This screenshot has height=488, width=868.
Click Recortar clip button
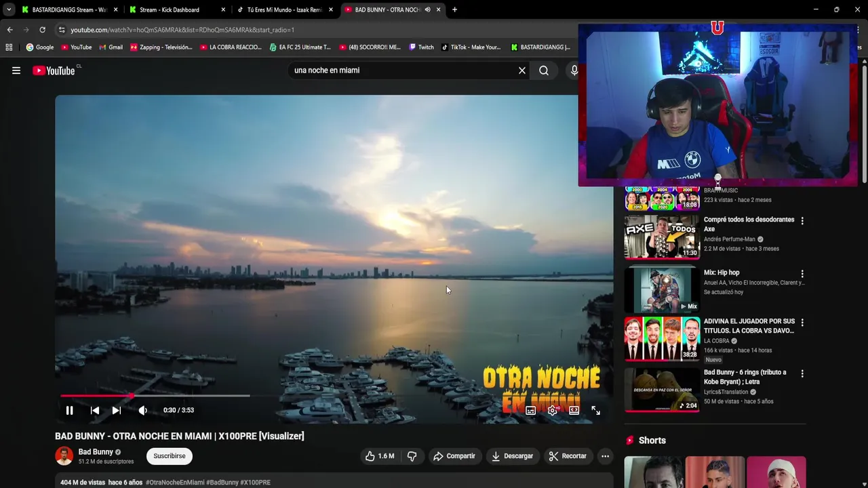point(568,456)
